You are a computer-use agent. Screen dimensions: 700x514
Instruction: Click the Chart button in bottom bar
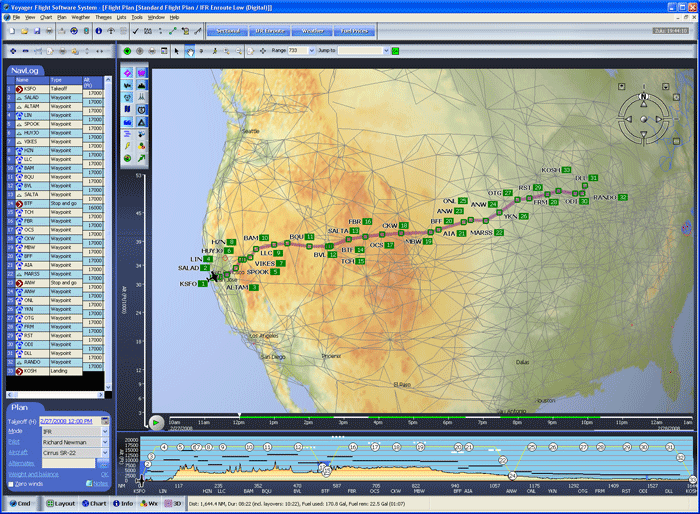tap(94, 504)
